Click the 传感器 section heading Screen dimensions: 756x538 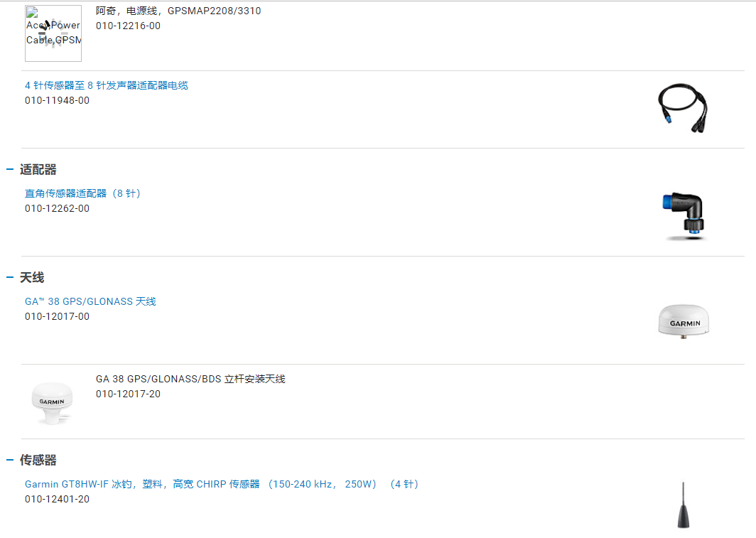click(38, 461)
